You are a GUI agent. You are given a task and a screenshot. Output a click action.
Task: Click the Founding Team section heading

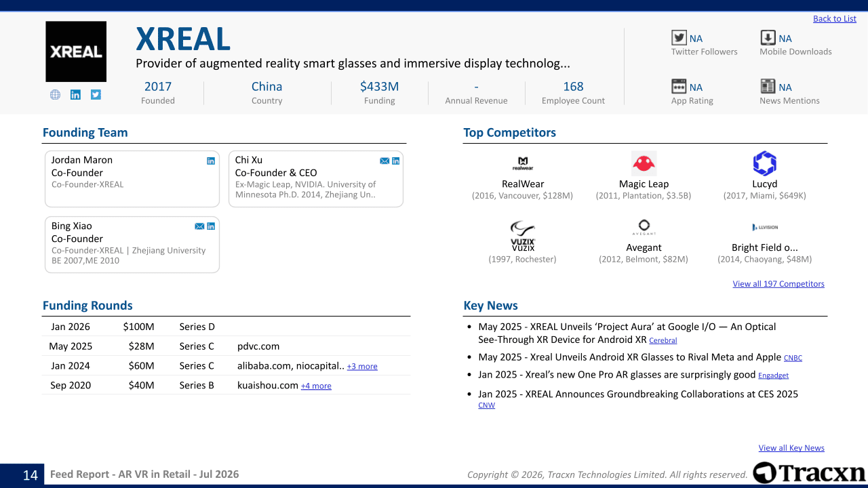85,133
